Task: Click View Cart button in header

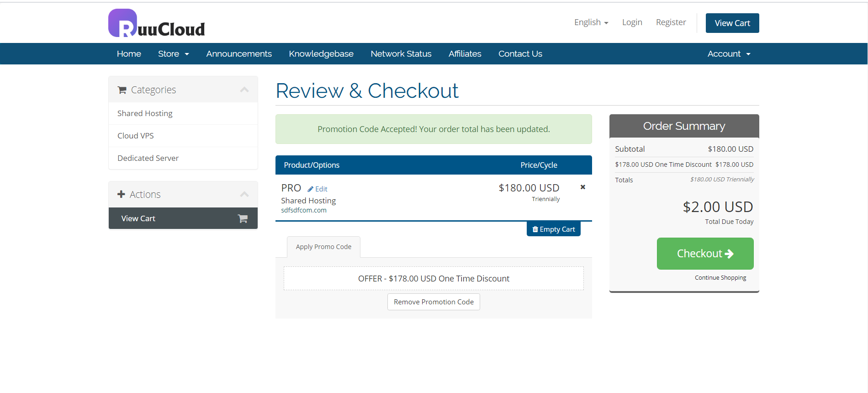Action: tap(732, 23)
